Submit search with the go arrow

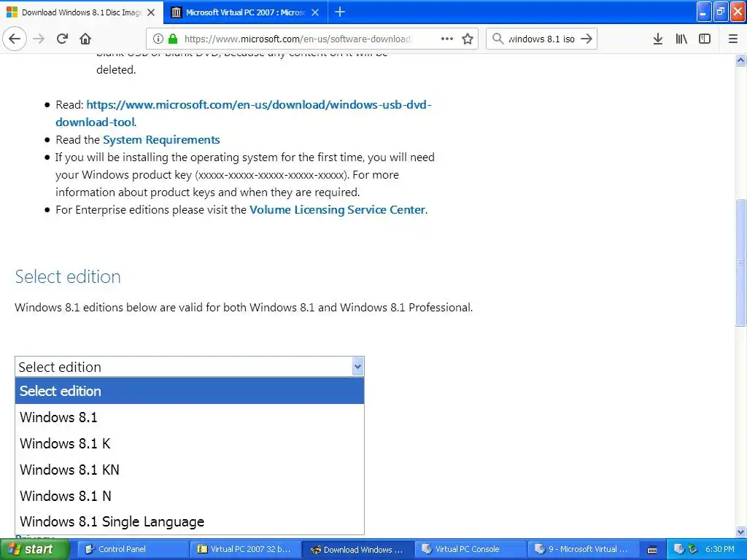pos(587,39)
